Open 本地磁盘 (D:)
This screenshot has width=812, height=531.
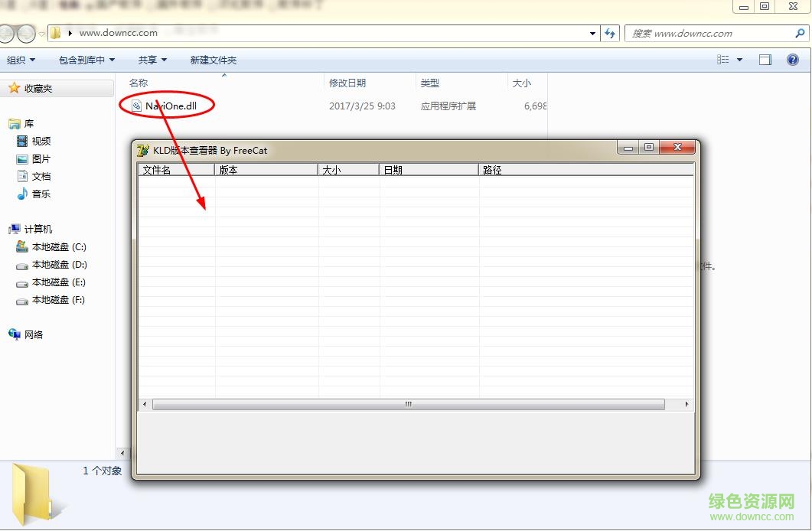coord(59,265)
